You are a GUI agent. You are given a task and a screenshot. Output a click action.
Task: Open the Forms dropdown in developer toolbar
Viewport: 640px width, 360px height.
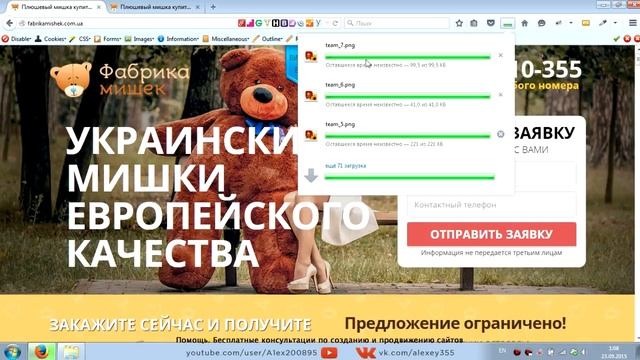pos(108,39)
